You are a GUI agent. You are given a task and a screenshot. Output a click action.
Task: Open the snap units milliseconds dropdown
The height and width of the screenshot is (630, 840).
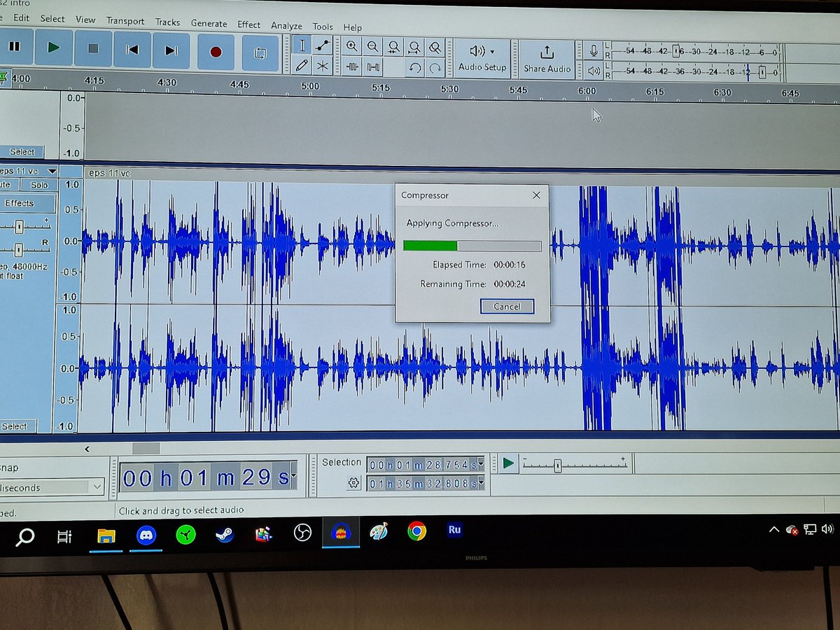[96, 486]
